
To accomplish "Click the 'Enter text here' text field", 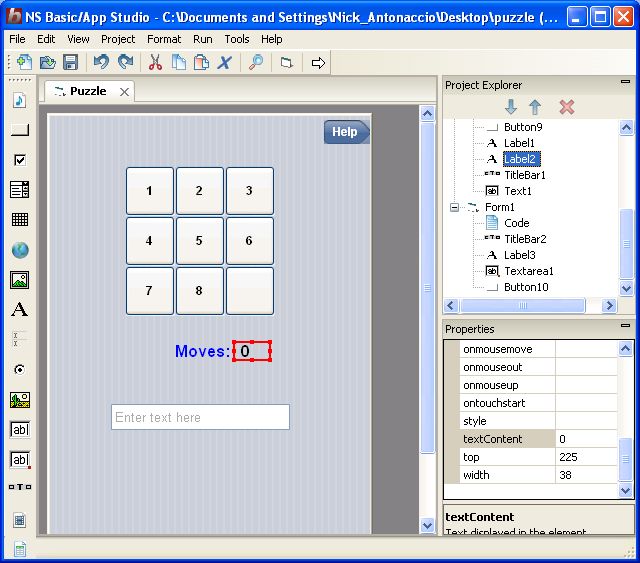I will pyautogui.click(x=200, y=417).
